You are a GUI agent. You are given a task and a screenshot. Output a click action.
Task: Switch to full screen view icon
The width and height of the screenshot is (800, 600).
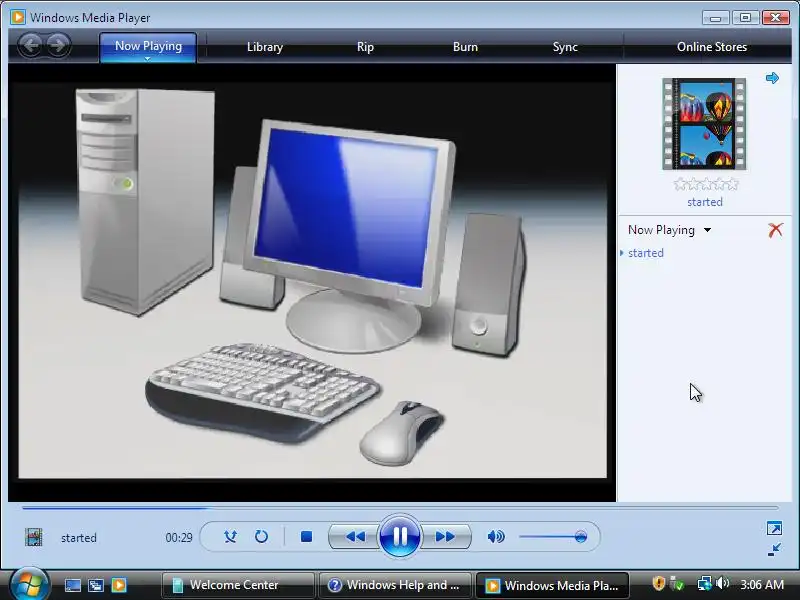pos(773,528)
